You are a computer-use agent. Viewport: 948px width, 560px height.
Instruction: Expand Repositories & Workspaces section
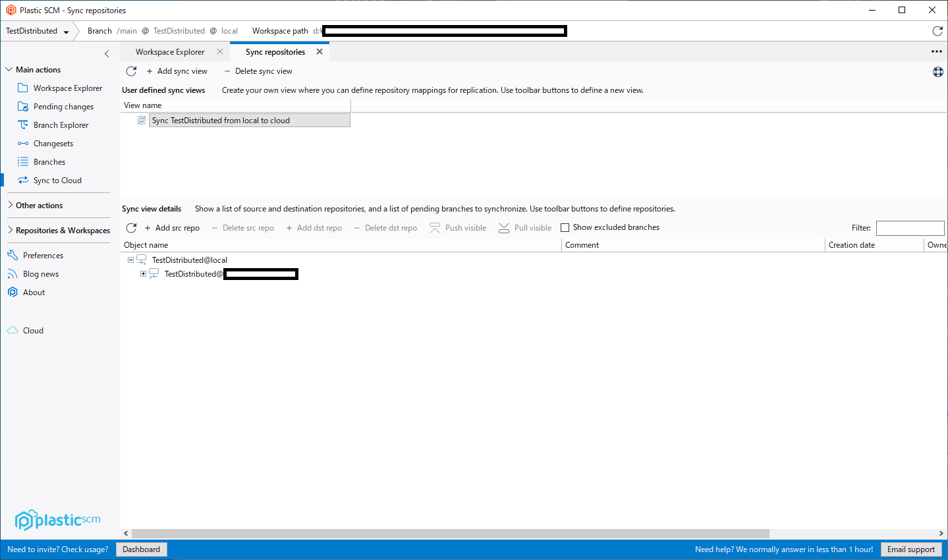10,231
